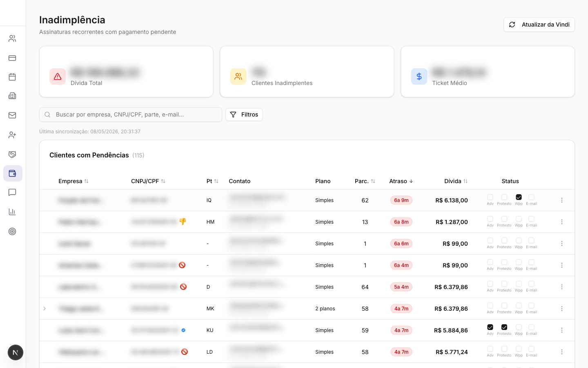Open the users sidebar icon
The width and height of the screenshot is (588, 368).
click(x=12, y=38)
